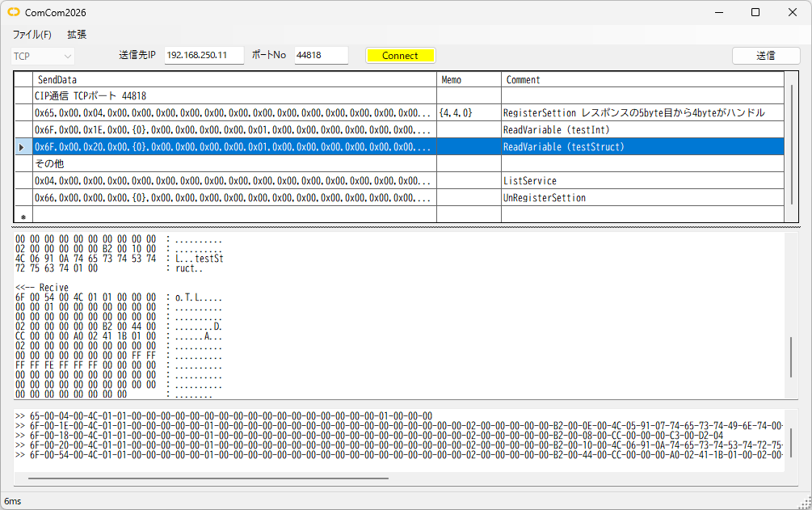Select the ReadVariable (testInt) row

(x=234, y=130)
